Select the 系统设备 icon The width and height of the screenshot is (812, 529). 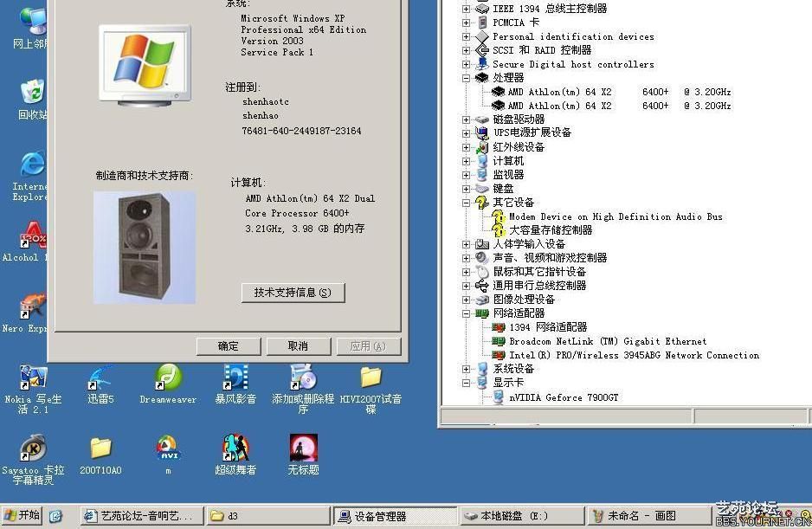[482, 369]
